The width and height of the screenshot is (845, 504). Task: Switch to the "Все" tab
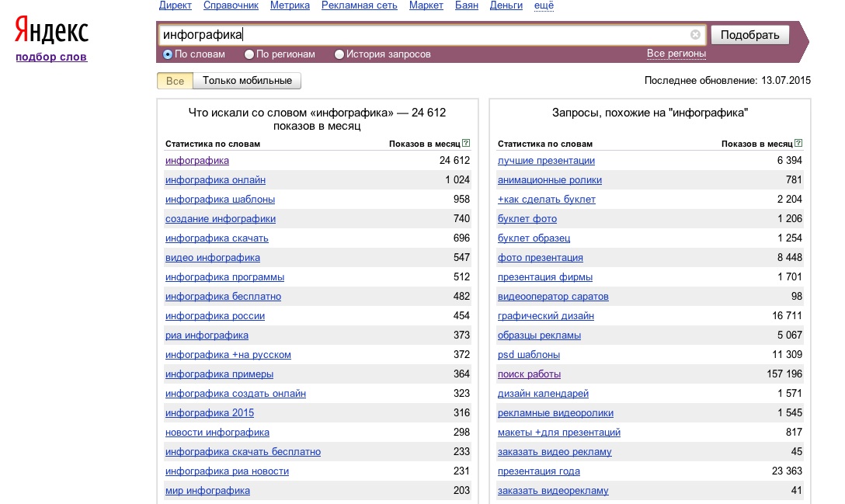coord(175,81)
